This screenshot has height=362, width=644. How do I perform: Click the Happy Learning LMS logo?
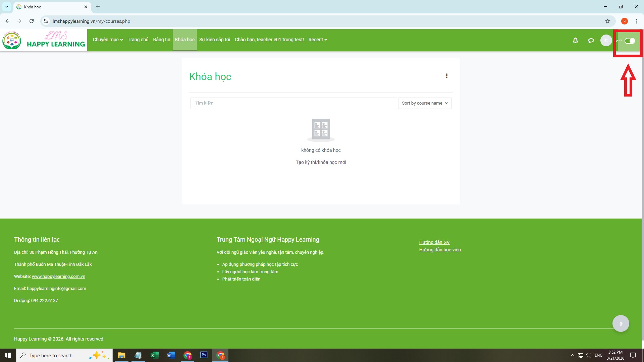tap(44, 40)
